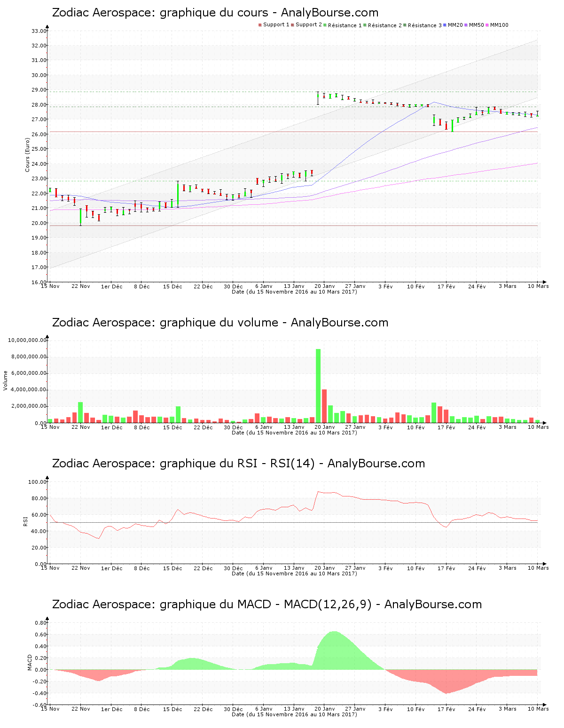Click '17 Fév' date label under volume chart
The width and height of the screenshot is (564, 728).
click(446, 427)
